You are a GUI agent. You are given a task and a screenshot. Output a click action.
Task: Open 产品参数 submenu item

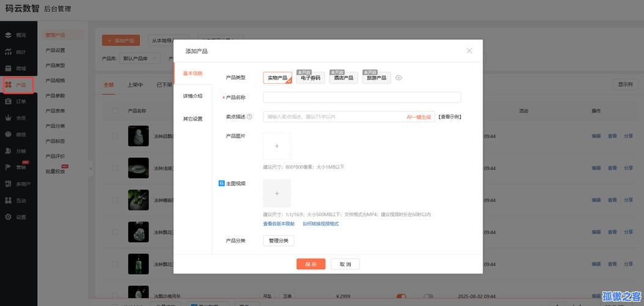[x=56, y=96]
